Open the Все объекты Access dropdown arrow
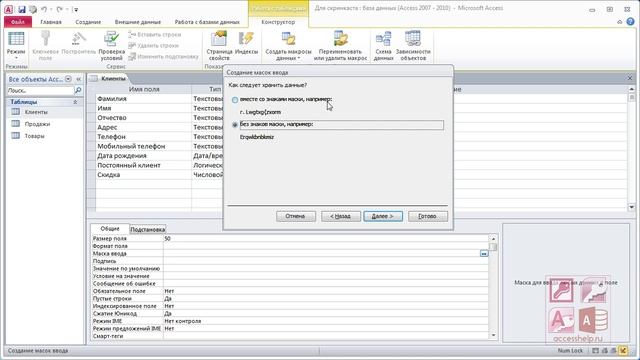 (68, 79)
